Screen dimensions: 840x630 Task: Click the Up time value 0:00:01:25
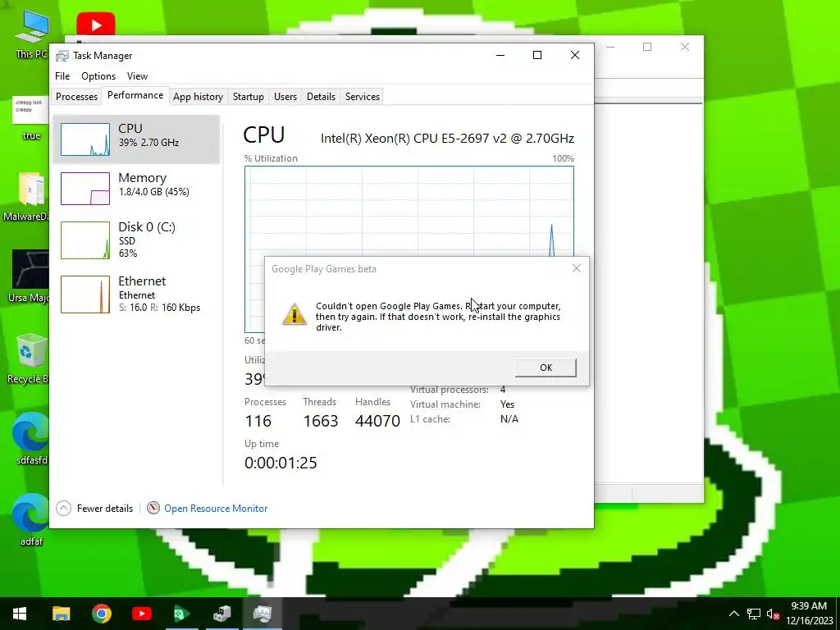tap(281, 463)
